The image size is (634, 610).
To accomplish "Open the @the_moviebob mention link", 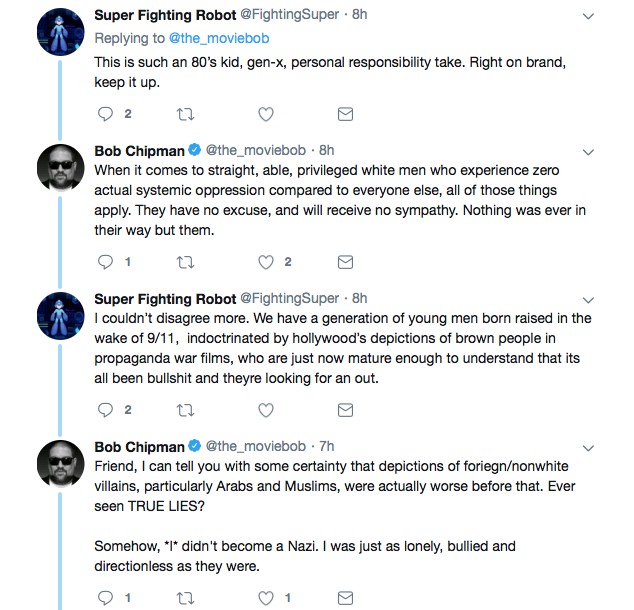I will point(219,38).
